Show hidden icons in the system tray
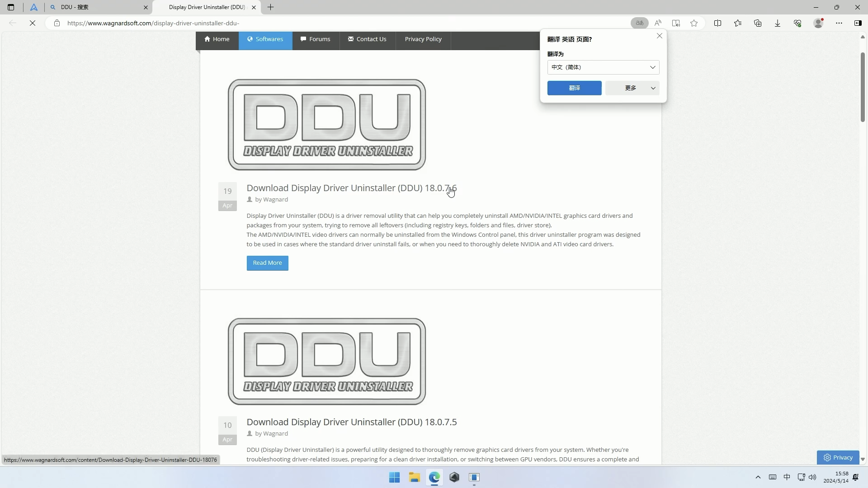 [758, 477]
